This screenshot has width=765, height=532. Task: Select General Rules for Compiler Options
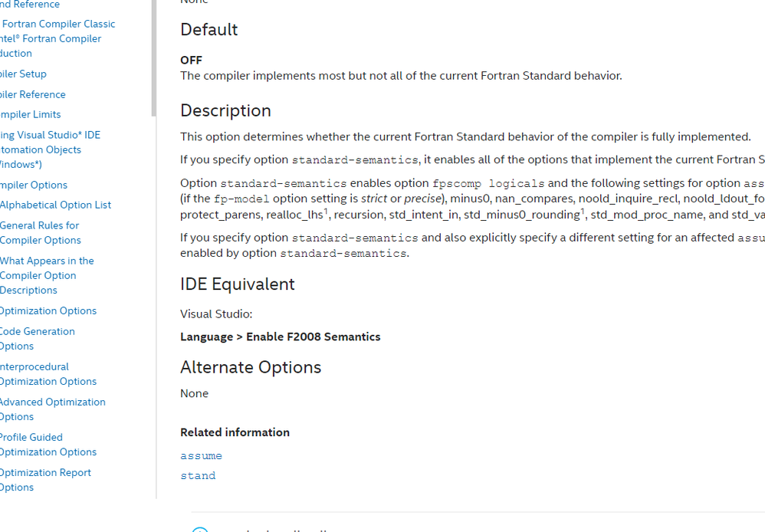coord(40,233)
